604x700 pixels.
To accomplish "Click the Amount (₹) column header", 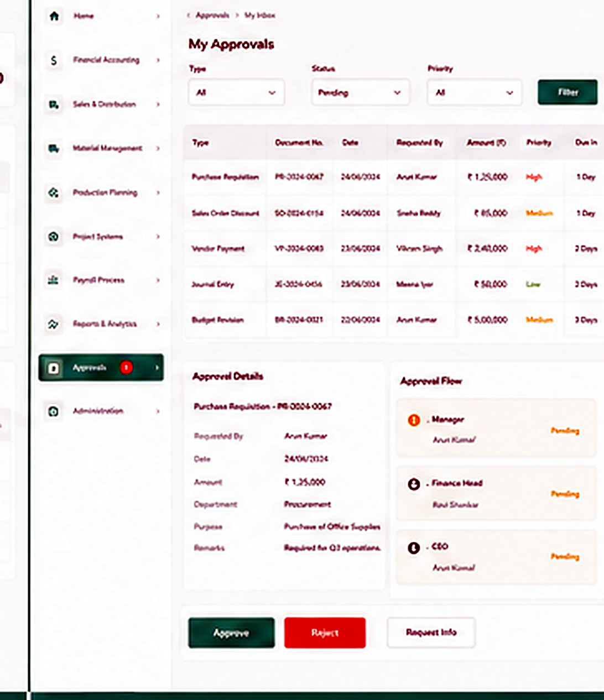I will click(x=486, y=143).
